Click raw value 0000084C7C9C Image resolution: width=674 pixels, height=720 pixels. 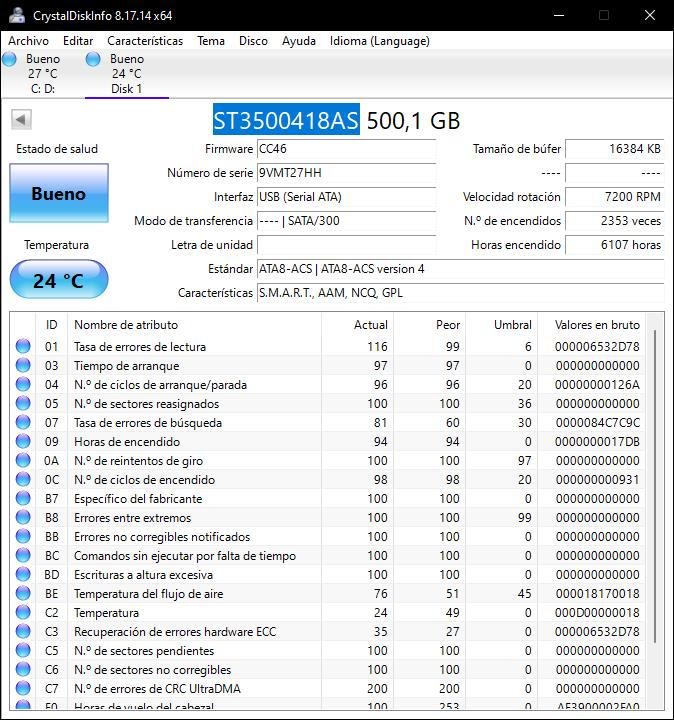[597, 422]
